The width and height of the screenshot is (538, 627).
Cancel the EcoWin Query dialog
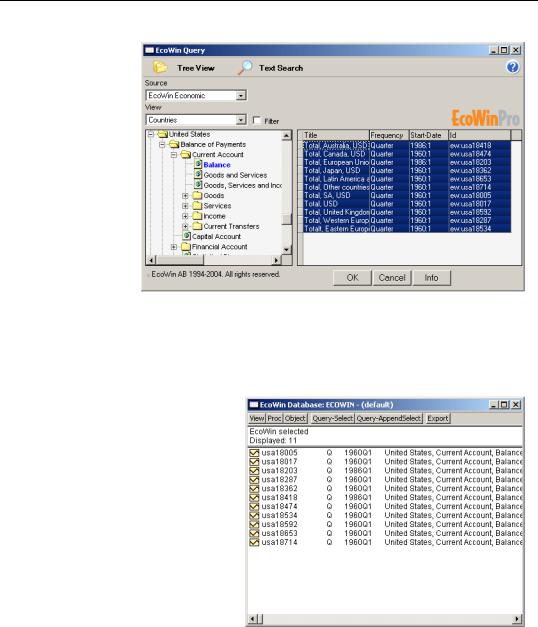pos(392,278)
